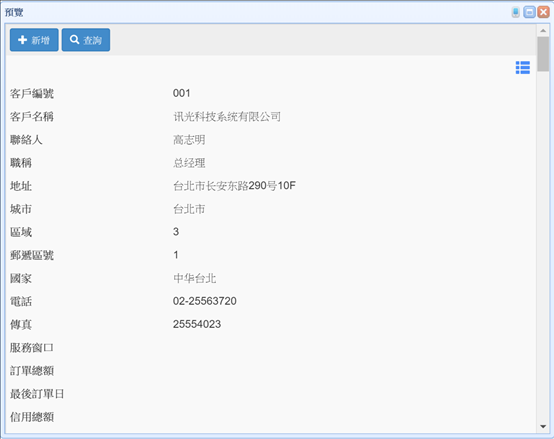Click the 新增 add button

coord(34,40)
